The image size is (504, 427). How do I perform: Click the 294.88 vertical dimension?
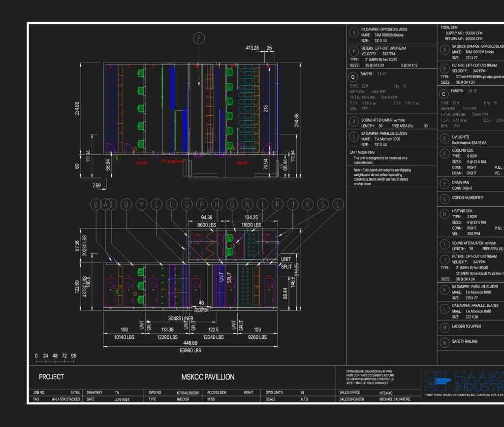(x=296, y=120)
